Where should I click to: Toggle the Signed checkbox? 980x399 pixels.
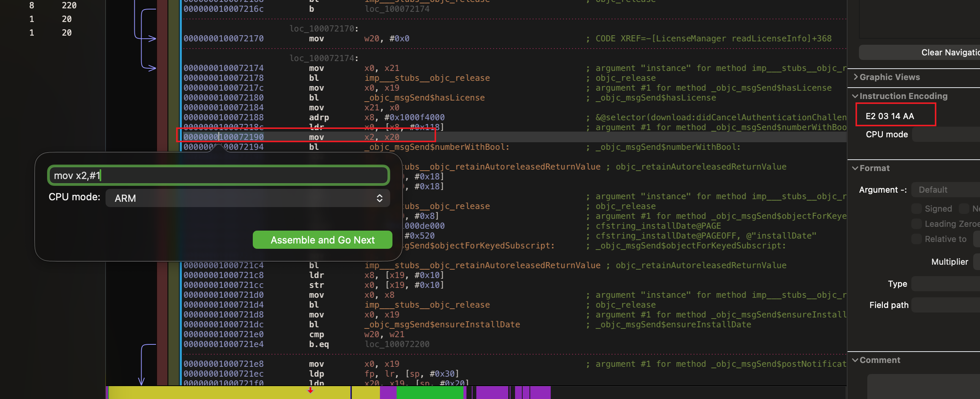917,209
